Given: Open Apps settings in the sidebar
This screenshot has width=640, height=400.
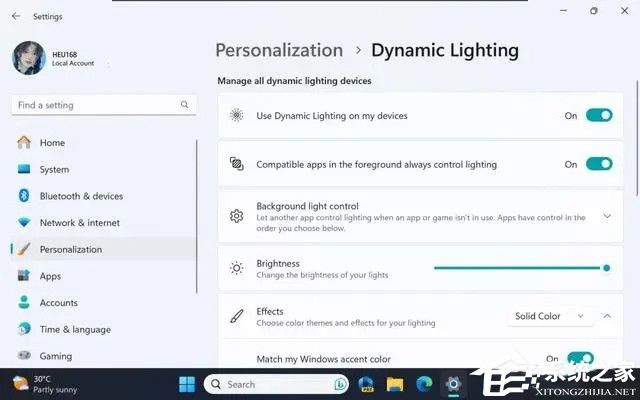Looking at the screenshot, I should click(104, 276).
